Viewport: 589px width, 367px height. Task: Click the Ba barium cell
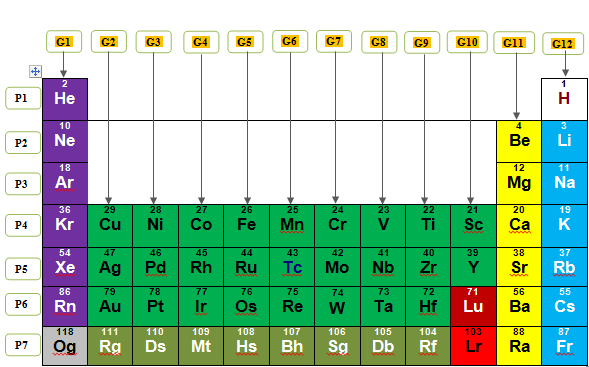pos(519,307)
